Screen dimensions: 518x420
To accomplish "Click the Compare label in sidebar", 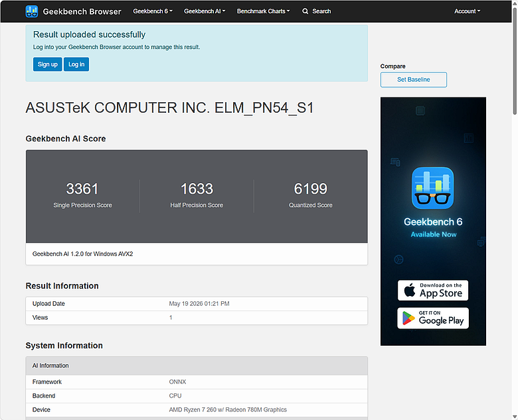I will click(392, 66).
